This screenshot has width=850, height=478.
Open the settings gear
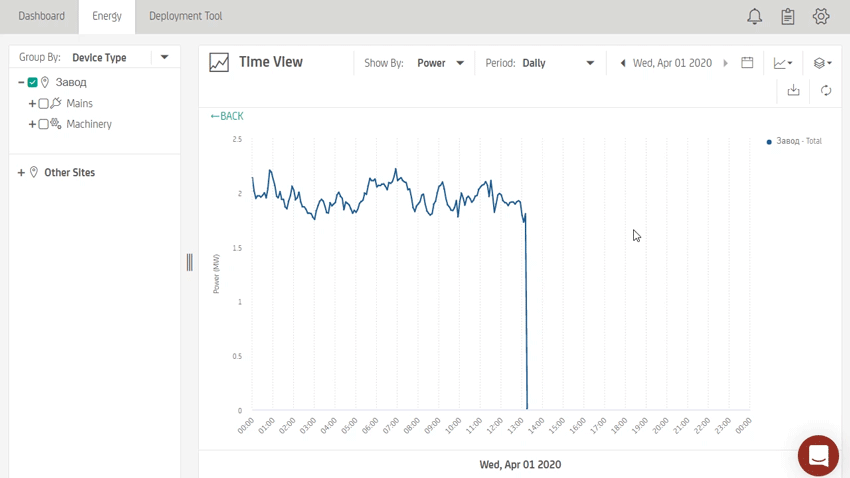point(821,16)
